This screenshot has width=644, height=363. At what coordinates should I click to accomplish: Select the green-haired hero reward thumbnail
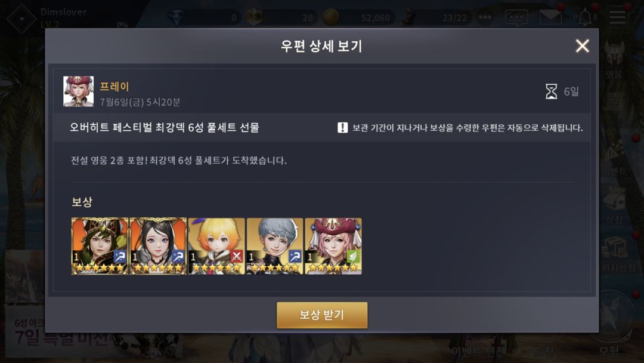100,246
